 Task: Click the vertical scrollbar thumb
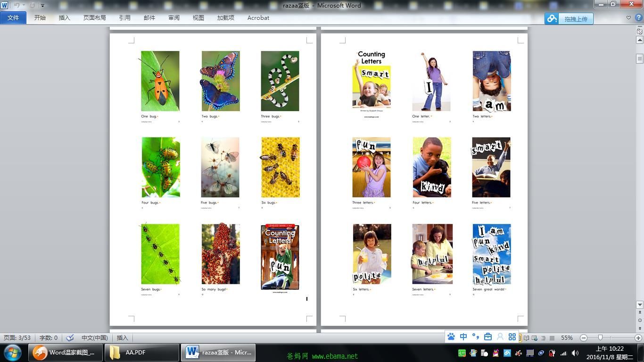pos(640,59)
